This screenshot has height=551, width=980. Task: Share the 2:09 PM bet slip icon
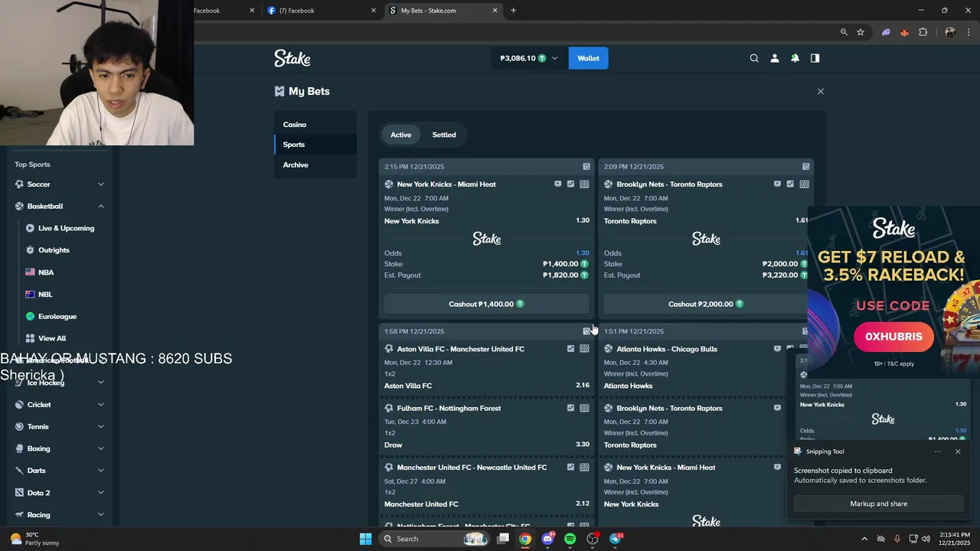coord(805,167)
